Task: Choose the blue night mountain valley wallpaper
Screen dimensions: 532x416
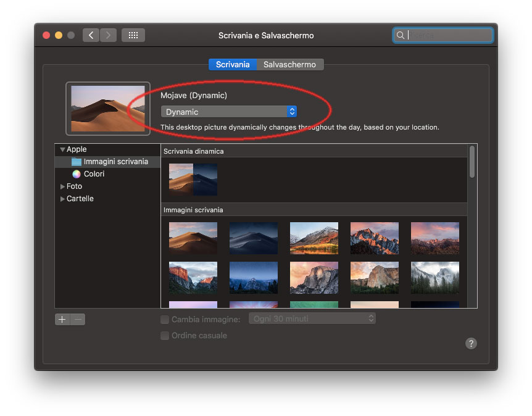Action: point(254,278)
